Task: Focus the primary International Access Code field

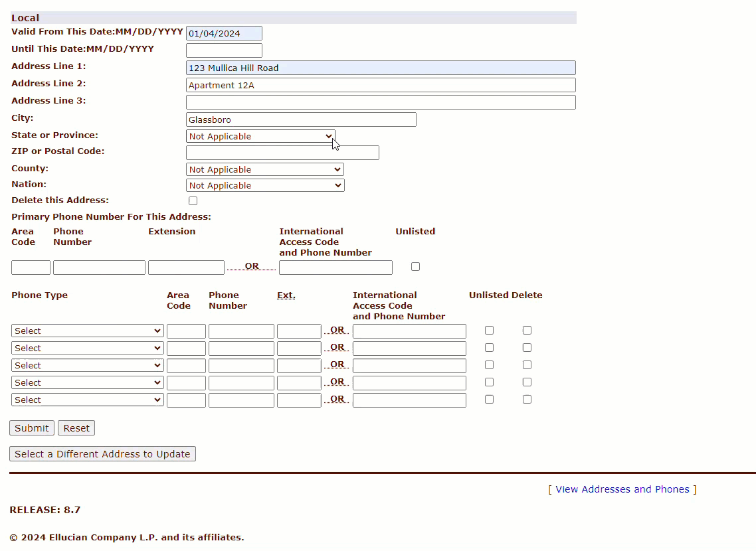Action: pyautogui.click(x=335, y=268)
